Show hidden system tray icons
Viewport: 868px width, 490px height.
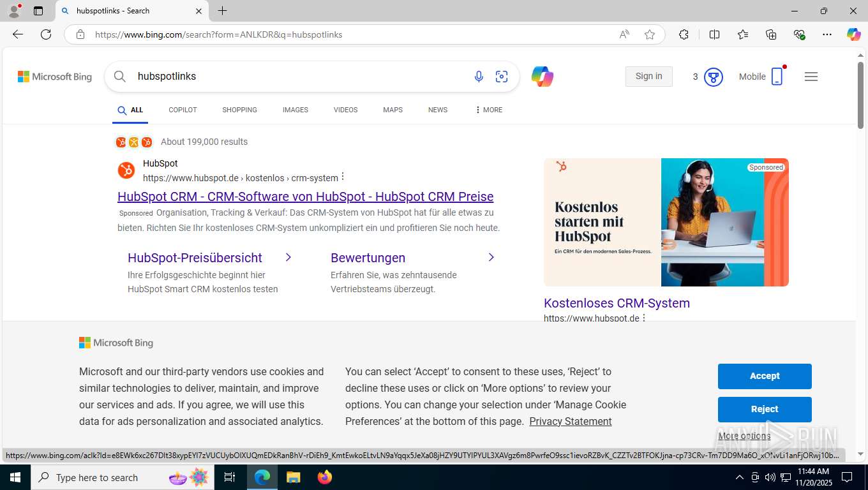tap(739, 477)
